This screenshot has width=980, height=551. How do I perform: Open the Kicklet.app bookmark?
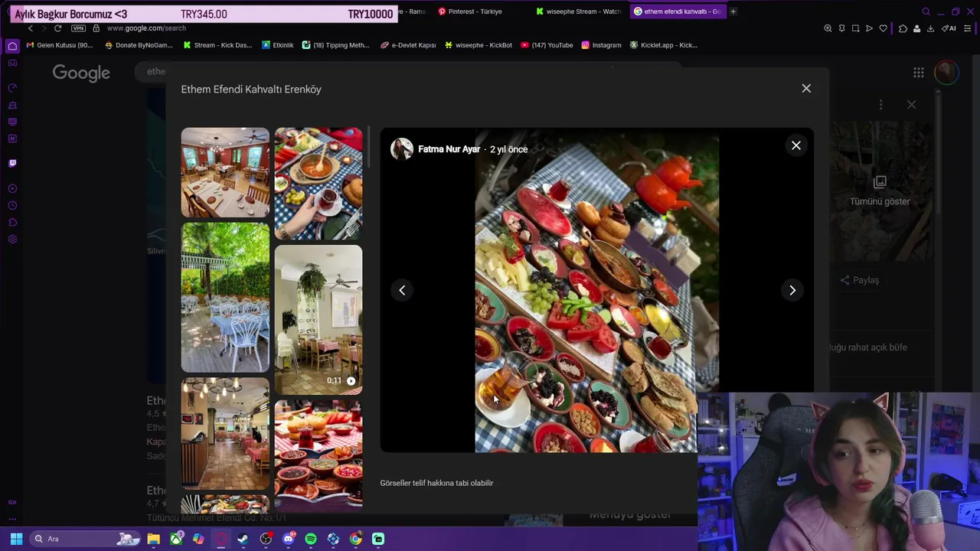663,45
